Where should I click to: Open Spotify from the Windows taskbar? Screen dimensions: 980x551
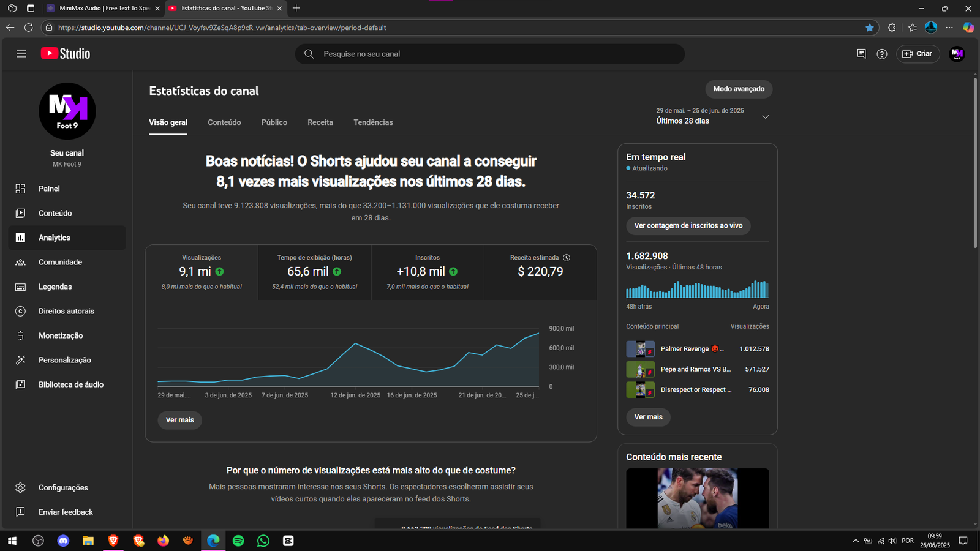[x=238, y=541]
